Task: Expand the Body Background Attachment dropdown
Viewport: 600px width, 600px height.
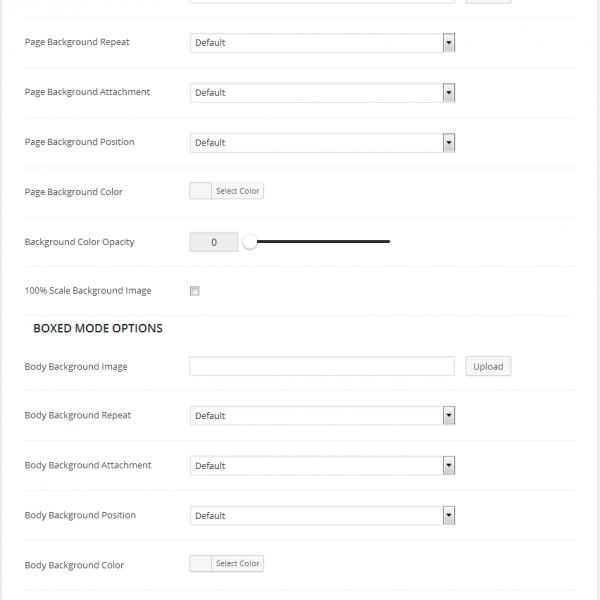Action: (x=322, y=466)
